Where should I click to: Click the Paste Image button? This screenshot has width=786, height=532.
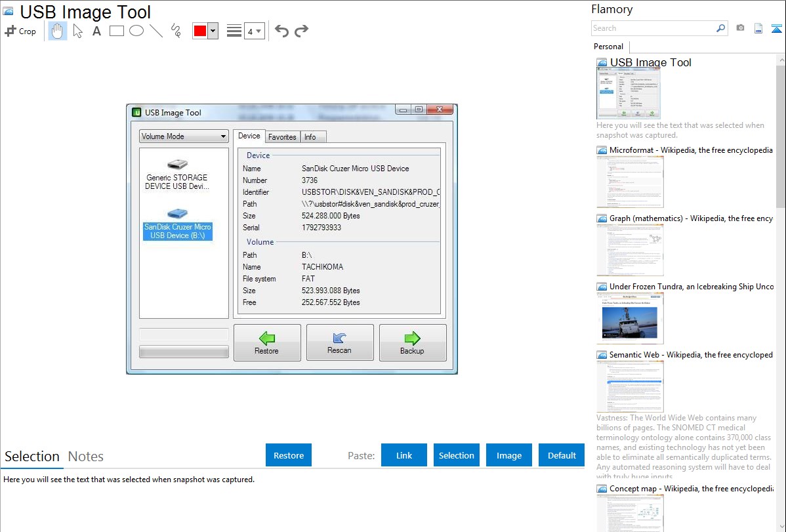(x=509, y=455)
